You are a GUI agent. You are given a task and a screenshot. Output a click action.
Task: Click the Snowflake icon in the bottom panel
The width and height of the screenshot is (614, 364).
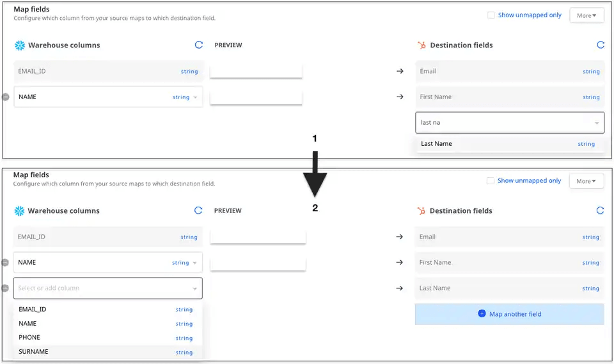[19, 210]
